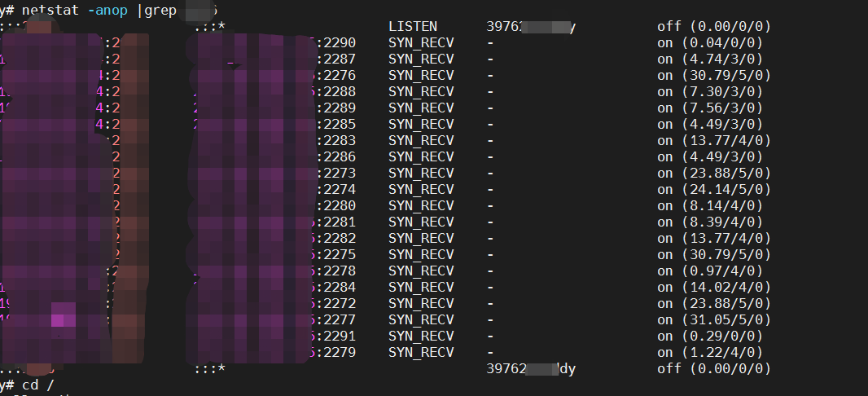Click the cd / command line
The width and height of the screenshot is (868, 396).
point(33,385)
